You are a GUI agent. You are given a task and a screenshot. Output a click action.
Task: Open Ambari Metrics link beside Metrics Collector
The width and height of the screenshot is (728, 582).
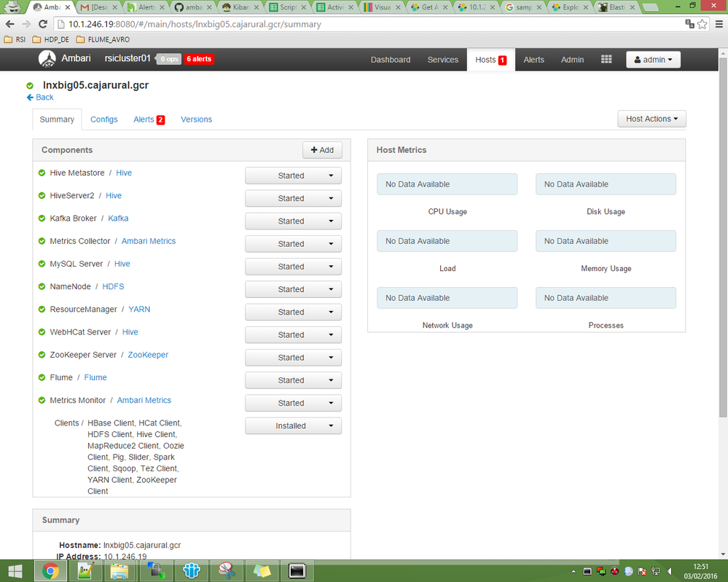pos(149,241)
